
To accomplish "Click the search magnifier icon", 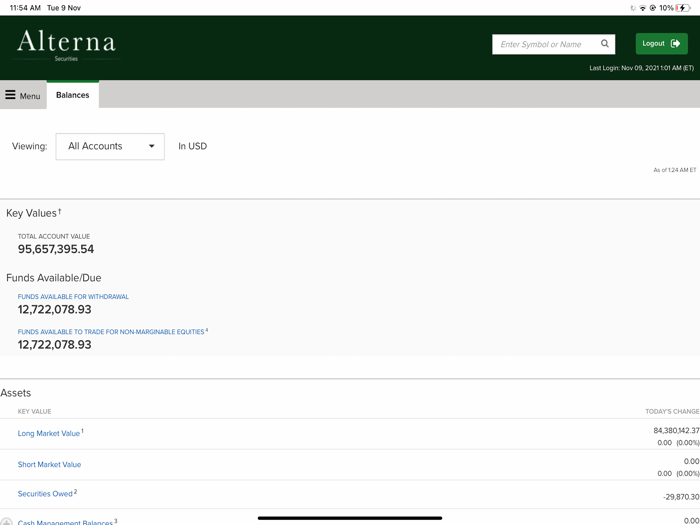I will [604, 44].
